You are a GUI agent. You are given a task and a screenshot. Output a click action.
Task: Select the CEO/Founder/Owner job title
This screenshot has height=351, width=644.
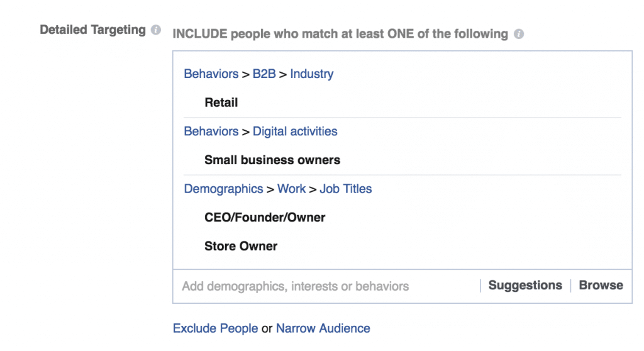point(265,218)
